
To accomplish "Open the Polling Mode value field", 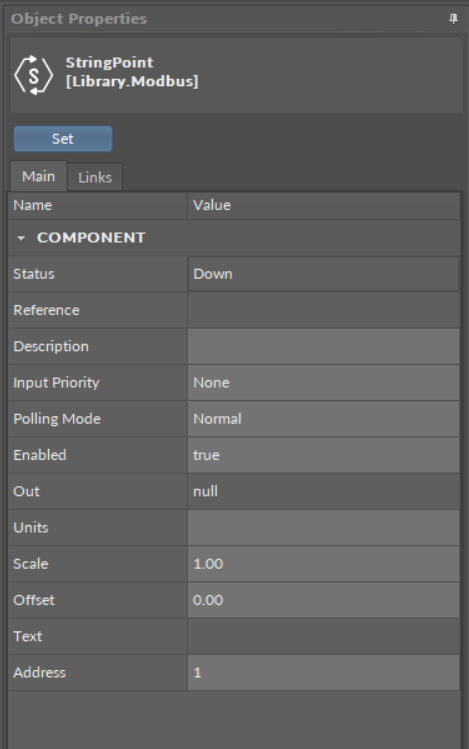I will click(323, 419).
